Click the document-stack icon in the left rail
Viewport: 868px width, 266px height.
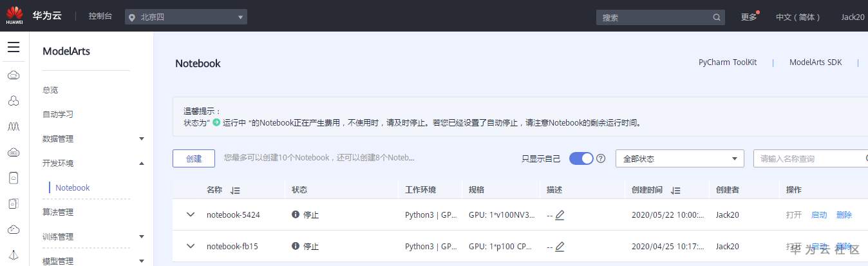[14, 204]
